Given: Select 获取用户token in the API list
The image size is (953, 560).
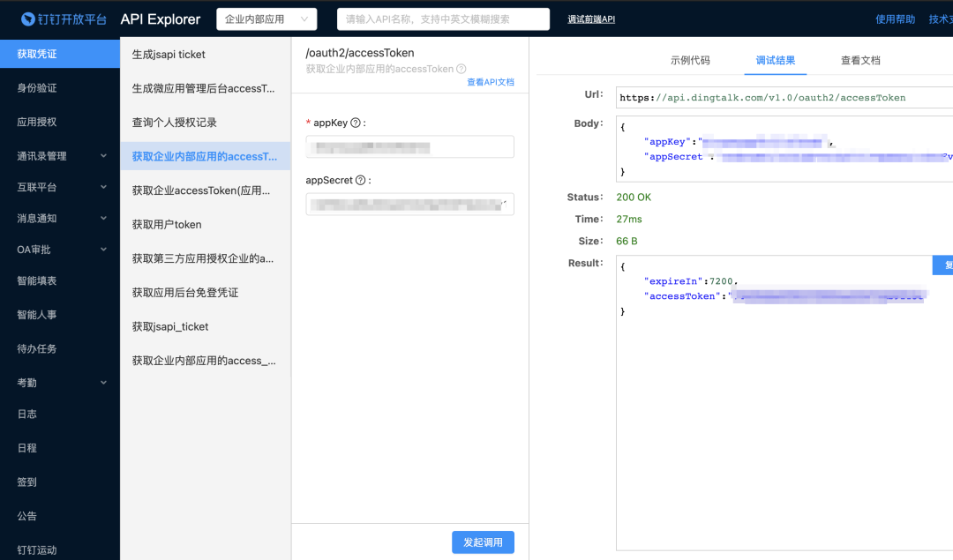Looking at the screenshot, I should [x=167, y=224].
